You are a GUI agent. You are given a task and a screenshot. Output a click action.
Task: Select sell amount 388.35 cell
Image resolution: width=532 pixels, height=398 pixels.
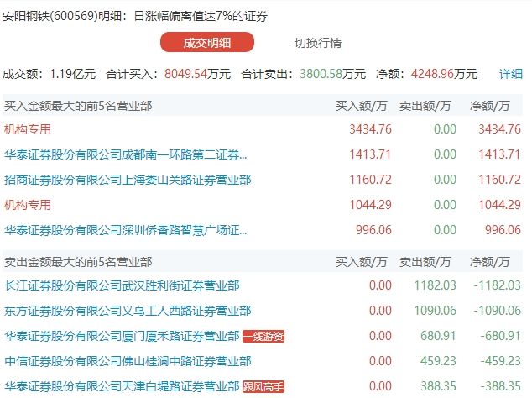pyautogui.click(x=438, y=386)
